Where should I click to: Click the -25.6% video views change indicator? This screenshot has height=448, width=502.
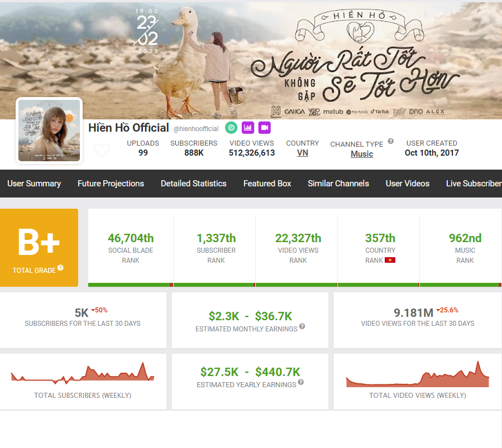pos(447,310)
